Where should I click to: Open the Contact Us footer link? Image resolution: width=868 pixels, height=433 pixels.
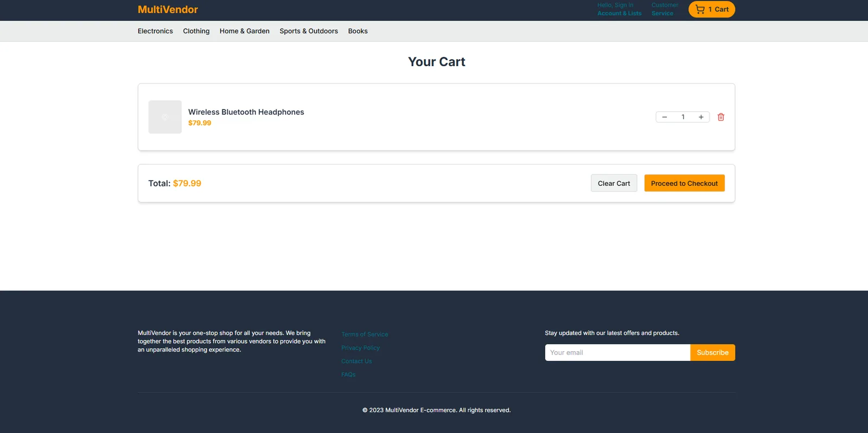click(x=356, y=361)
